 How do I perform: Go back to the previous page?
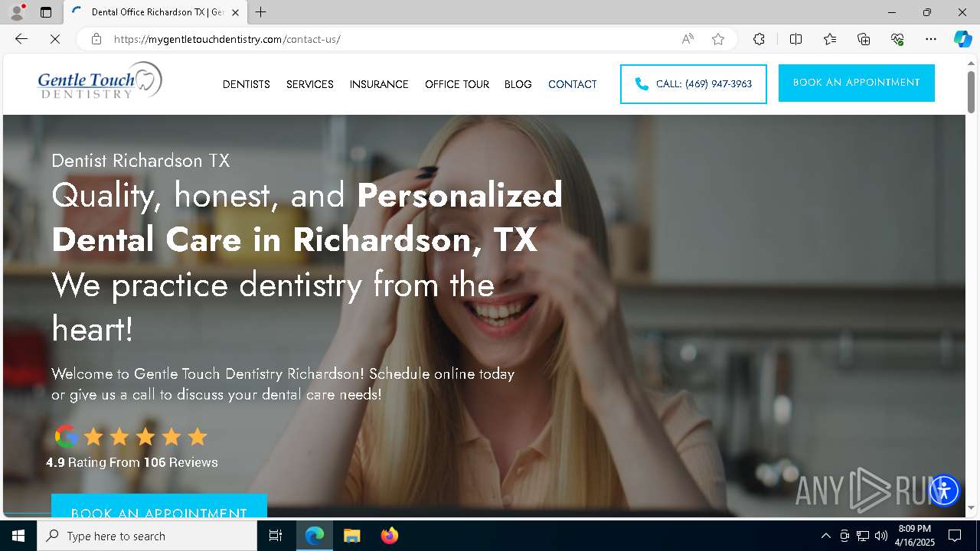pyautogui.click(x=21, y=39)
